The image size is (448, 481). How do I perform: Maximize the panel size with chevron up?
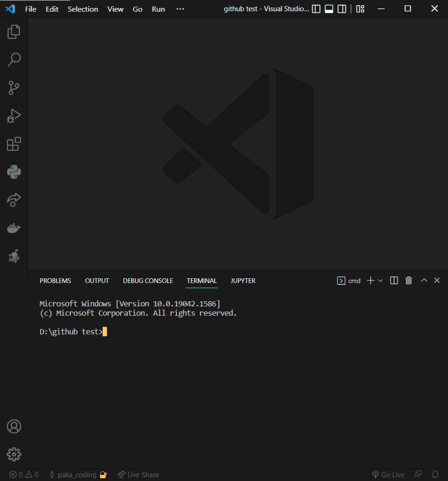pos(424,280)
